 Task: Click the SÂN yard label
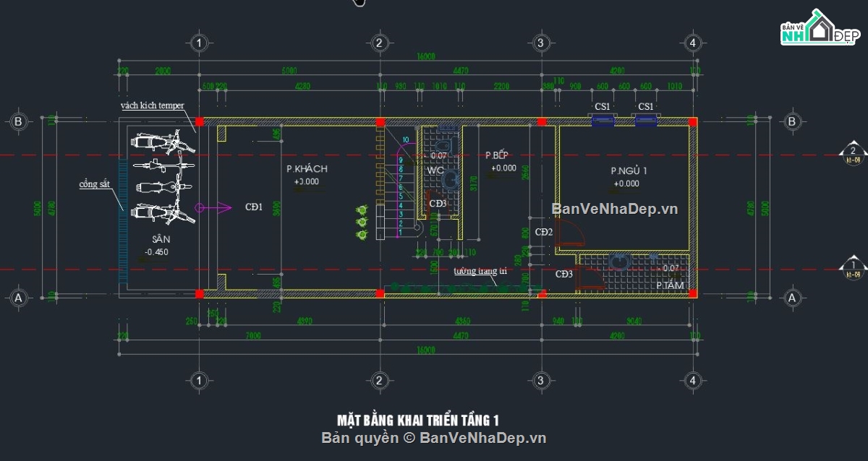[161, 239]
